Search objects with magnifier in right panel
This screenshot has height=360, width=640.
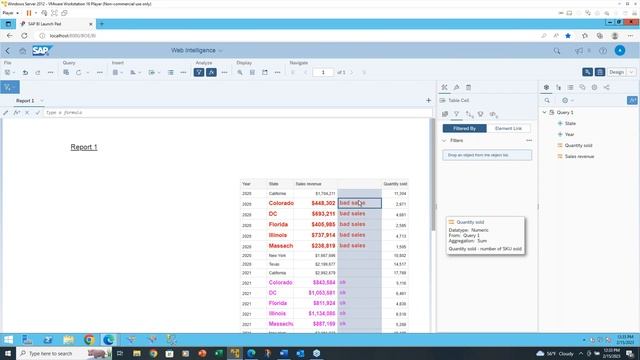coord(547,100)
